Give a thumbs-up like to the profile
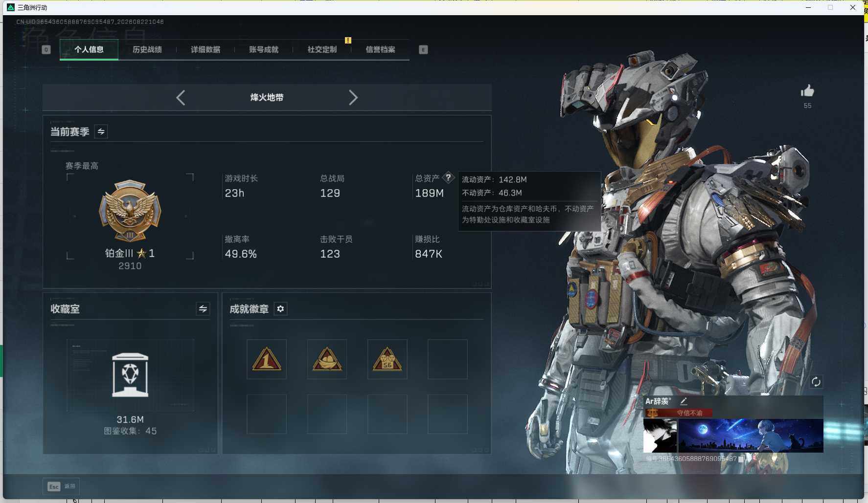868x503 pixels. 807,91
